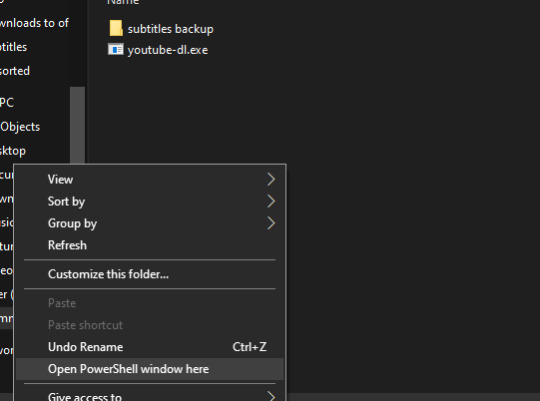
Task: Select the PC item in sidebar
Action: (x=7, y=103)
